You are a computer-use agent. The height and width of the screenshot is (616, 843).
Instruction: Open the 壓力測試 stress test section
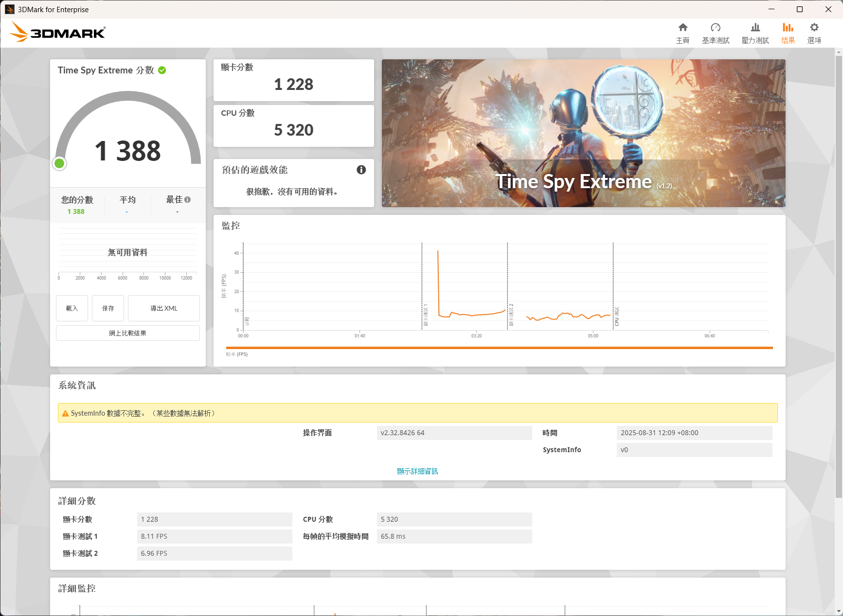click(755, 33)
